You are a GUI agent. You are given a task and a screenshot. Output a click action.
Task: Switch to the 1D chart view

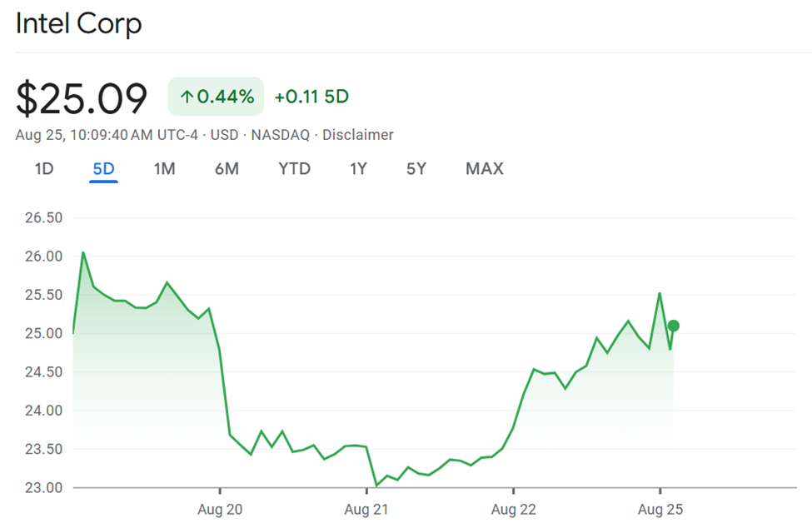[x=44, y=168]
